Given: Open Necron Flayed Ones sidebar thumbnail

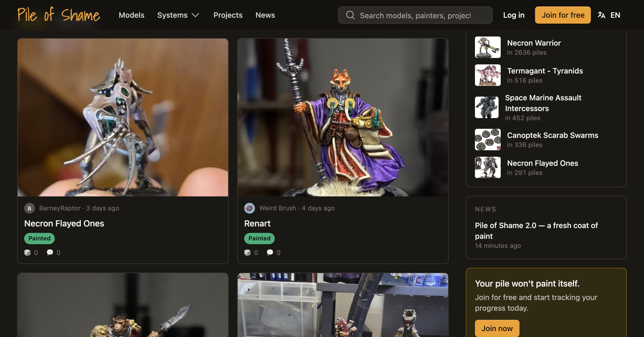Looking at the screenshot, I should (x=488, y=167).
